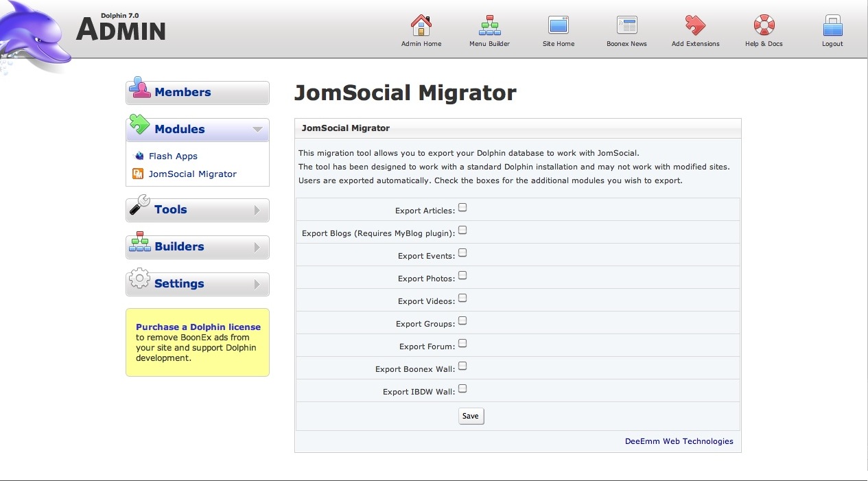Collapse the Modules section arrow

coord(258,129)
